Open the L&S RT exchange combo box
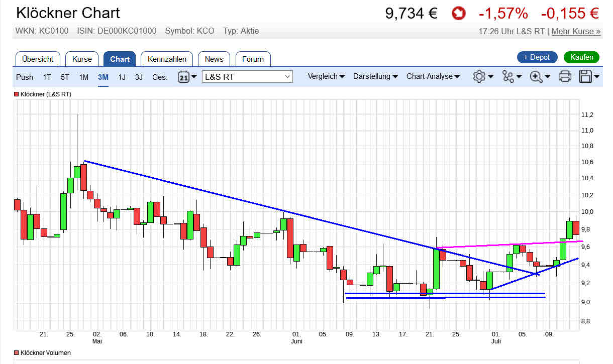Screen dimensions: 613x364 247,77
